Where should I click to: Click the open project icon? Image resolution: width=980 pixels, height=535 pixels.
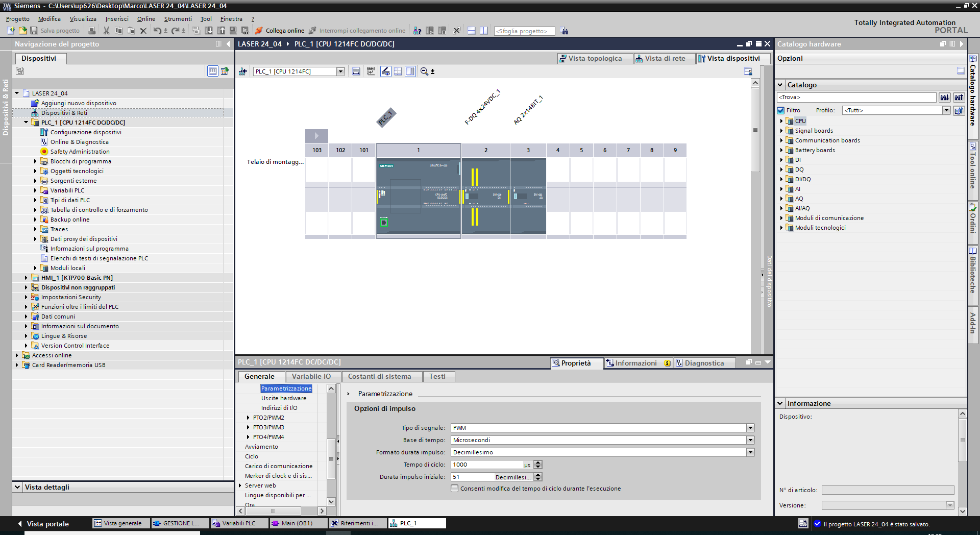tap(22, 31)
